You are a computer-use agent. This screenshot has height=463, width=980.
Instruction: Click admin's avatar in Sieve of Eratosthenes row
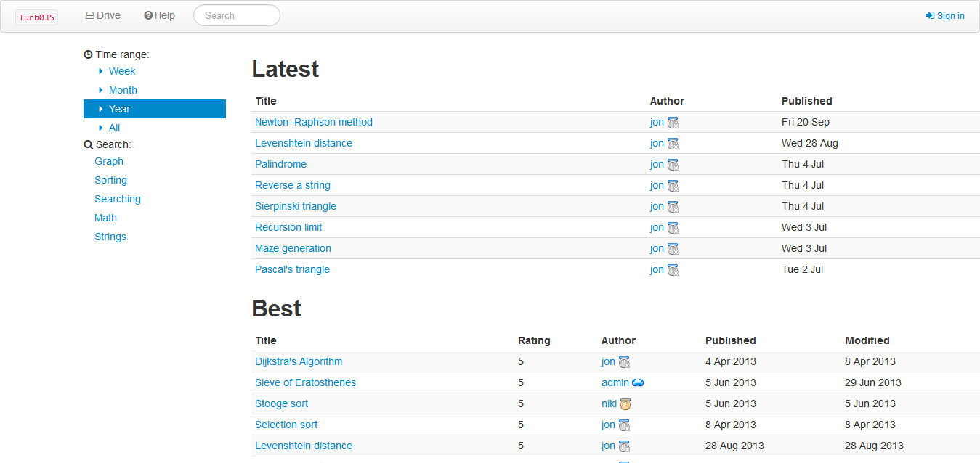pos(638,382)
